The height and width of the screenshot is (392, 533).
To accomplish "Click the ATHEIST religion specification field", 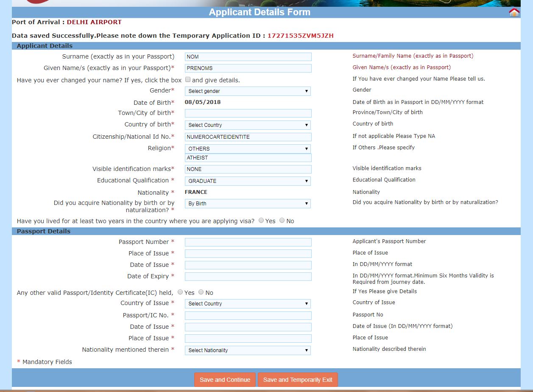I will (248, 157).
